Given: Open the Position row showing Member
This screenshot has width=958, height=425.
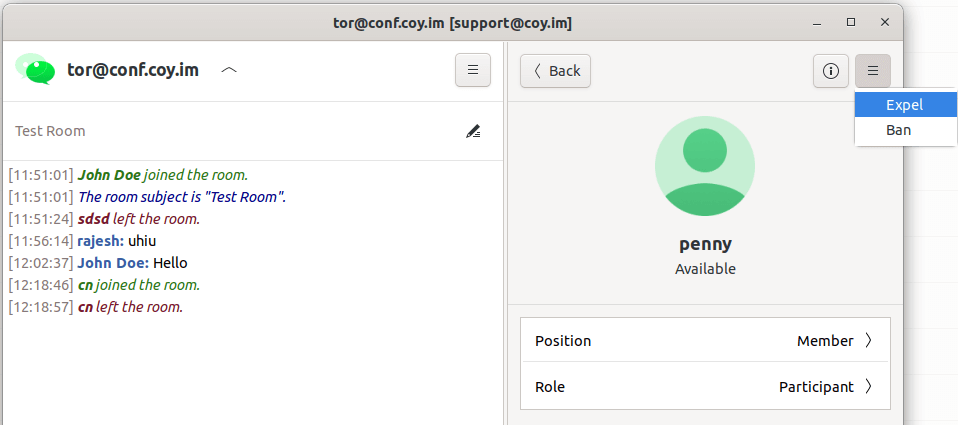Looking at the screenshot, I should (x=705, y=340).
